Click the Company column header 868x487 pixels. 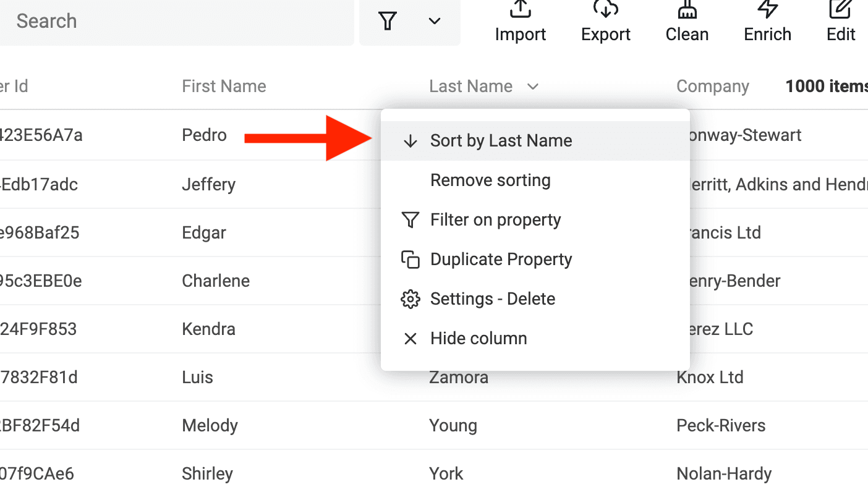(x=712, y=87)
